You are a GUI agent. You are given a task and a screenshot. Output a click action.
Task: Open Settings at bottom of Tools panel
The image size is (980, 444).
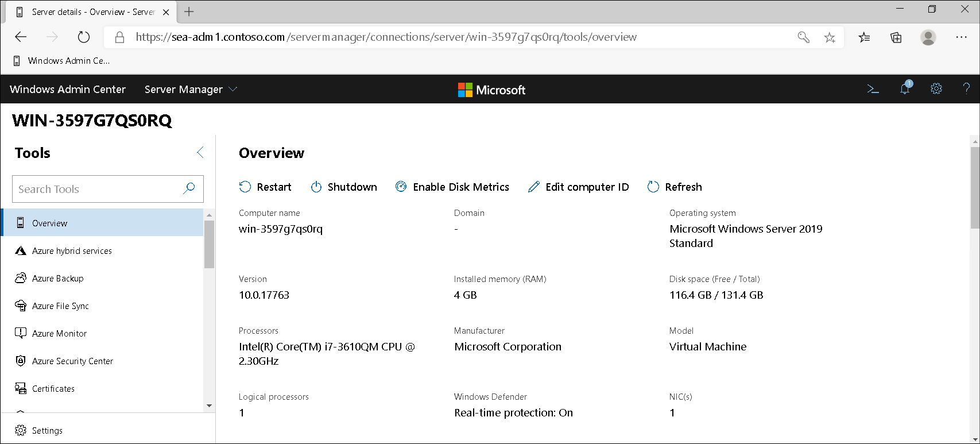point(38,430)
